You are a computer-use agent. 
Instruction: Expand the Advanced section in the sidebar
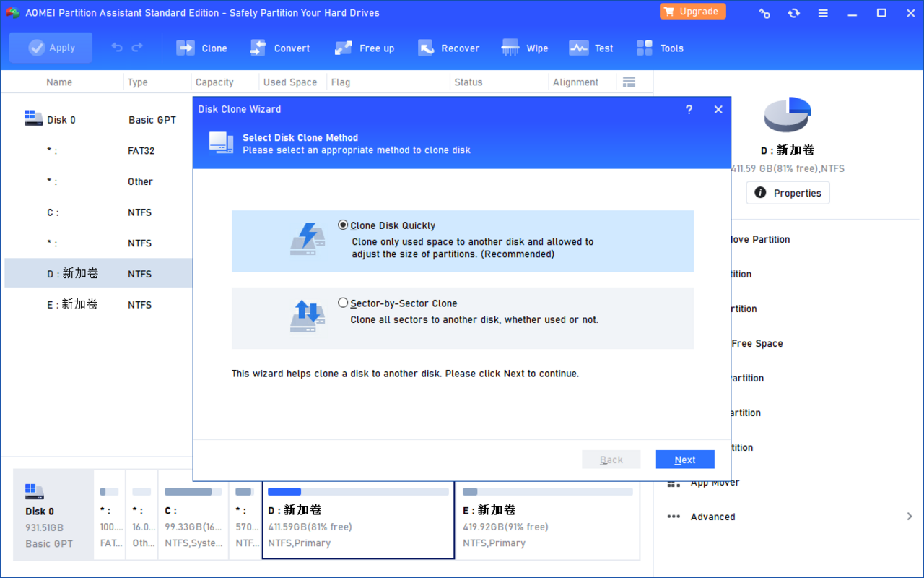tap(712, 517)
